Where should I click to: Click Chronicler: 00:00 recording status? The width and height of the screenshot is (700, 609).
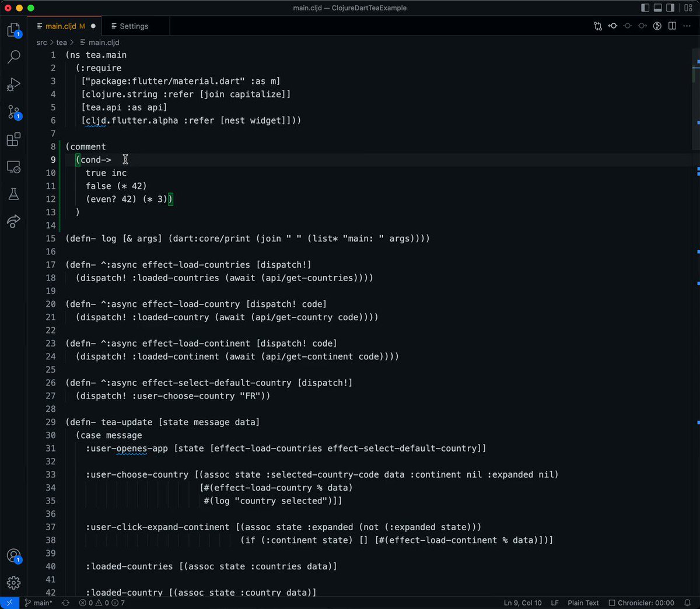click(x=642, y=603)
